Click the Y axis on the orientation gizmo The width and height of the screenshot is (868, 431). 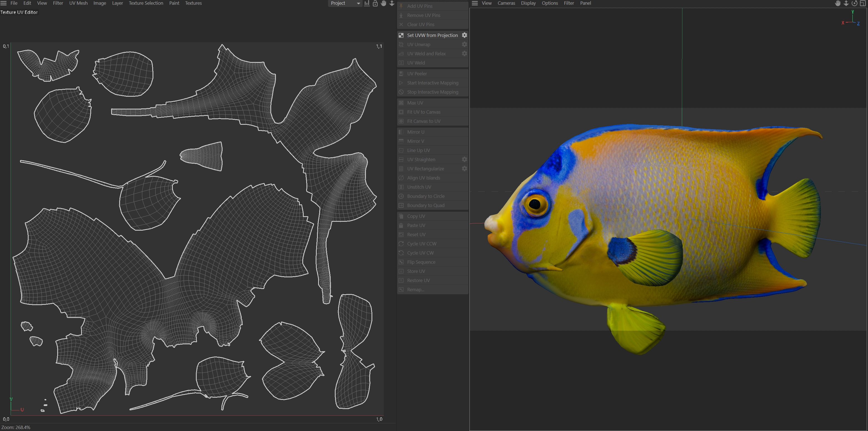(x=853, y=12)
